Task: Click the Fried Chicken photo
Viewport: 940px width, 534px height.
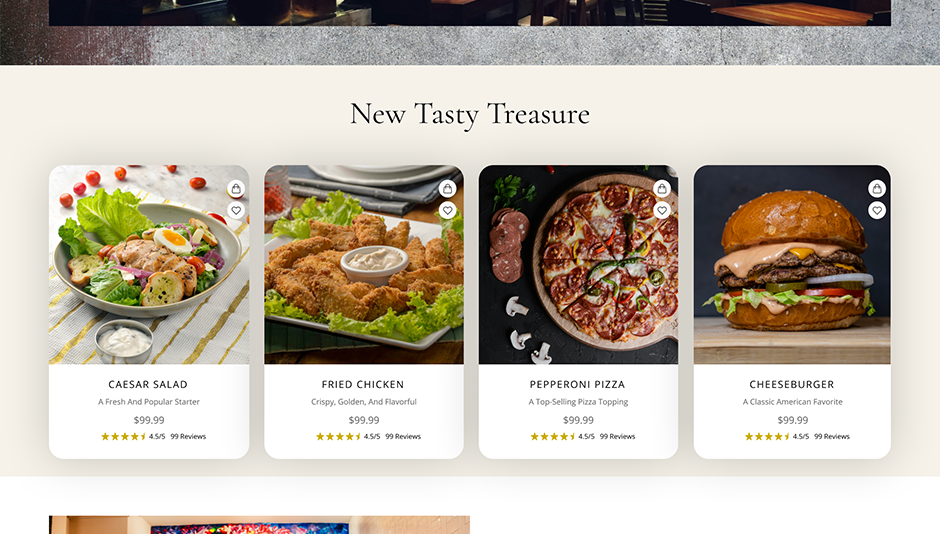Action: 364,264
